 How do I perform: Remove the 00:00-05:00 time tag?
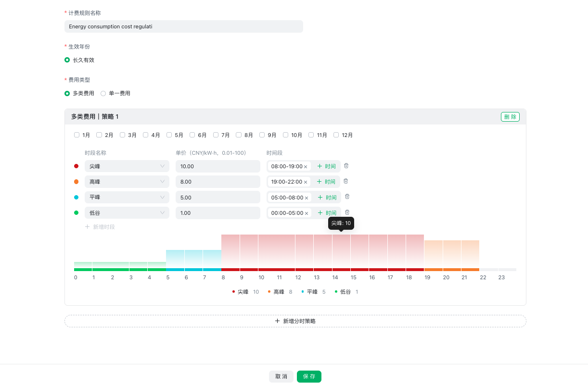tap(307, 213)
